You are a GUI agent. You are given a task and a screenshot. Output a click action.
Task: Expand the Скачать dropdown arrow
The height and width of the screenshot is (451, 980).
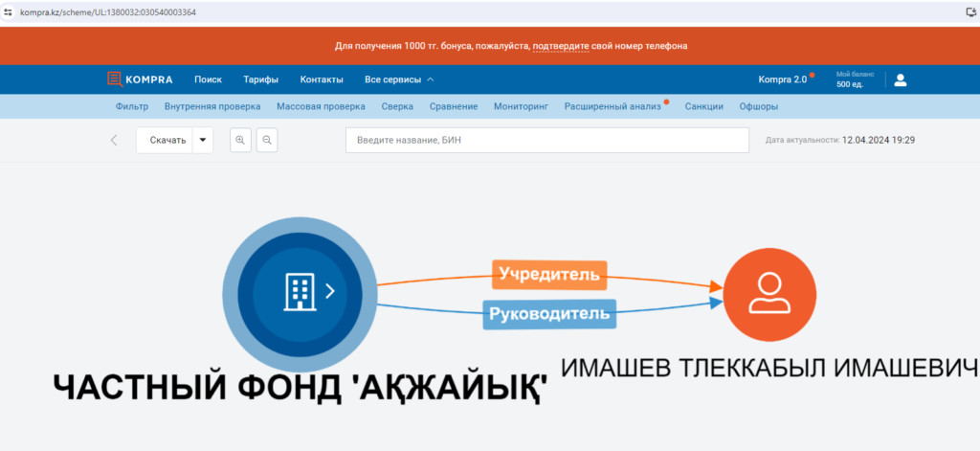[203, 140]
